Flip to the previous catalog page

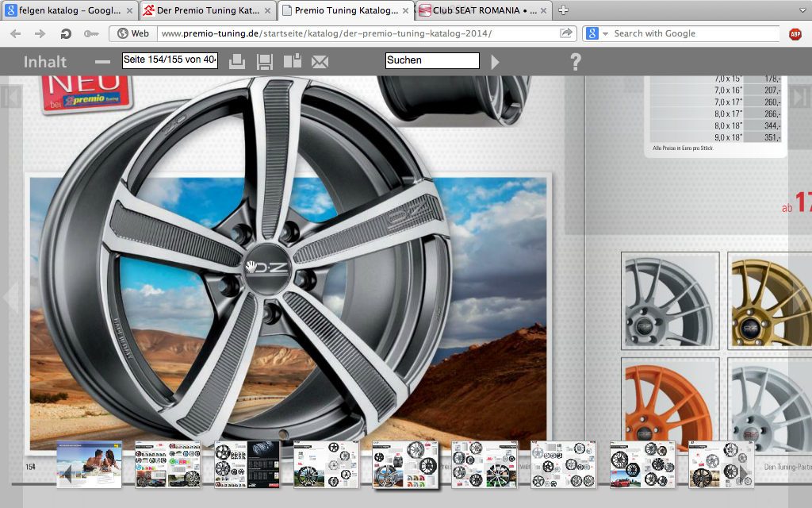[x=10, y=297]
